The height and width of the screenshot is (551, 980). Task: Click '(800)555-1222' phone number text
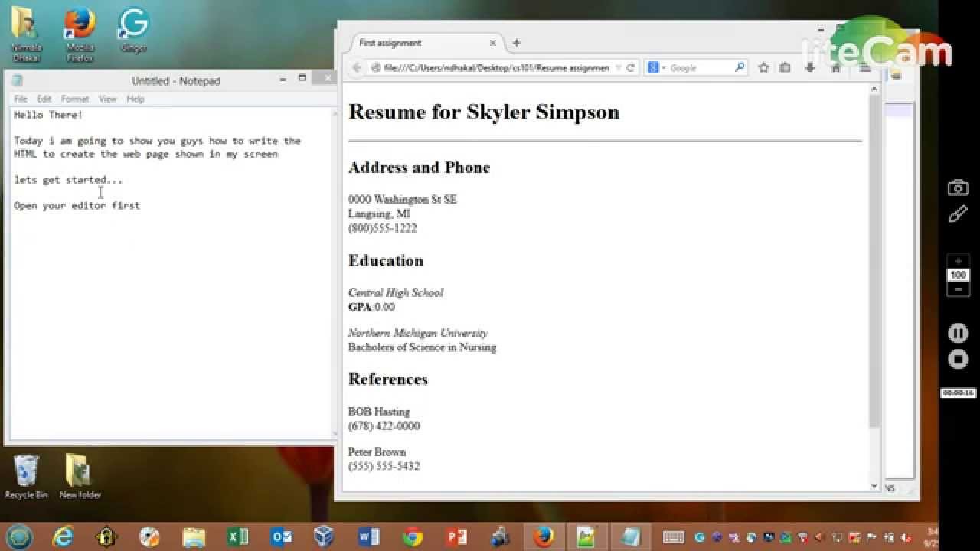[382, 228]
